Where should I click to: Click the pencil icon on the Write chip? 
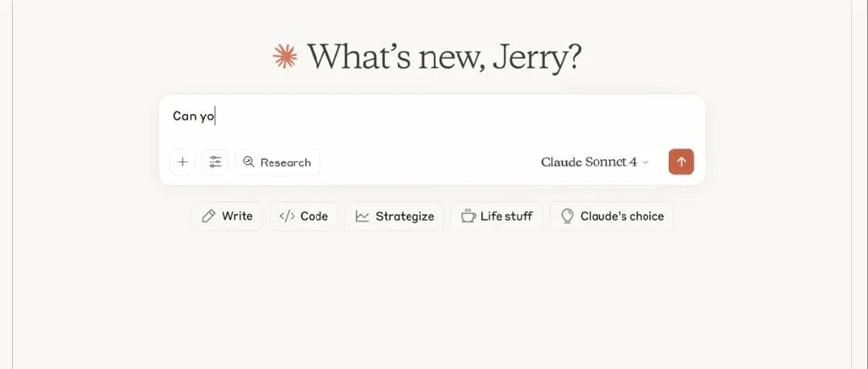point(209,216)
